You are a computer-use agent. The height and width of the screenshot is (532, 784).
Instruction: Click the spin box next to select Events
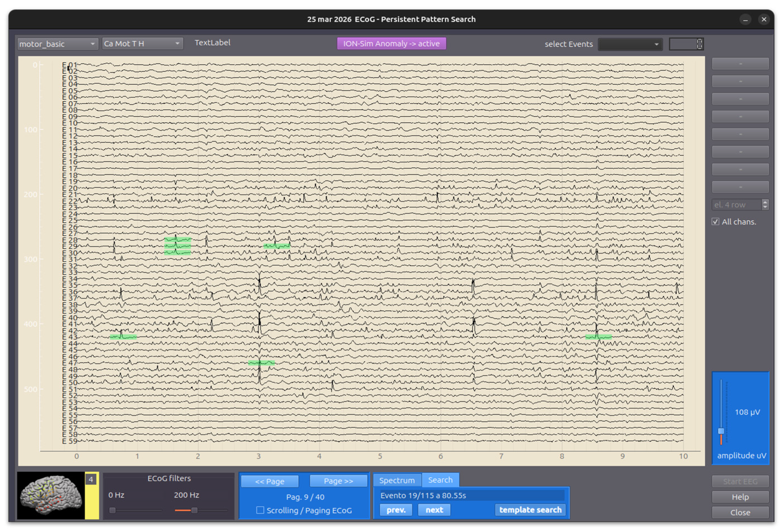686,44
